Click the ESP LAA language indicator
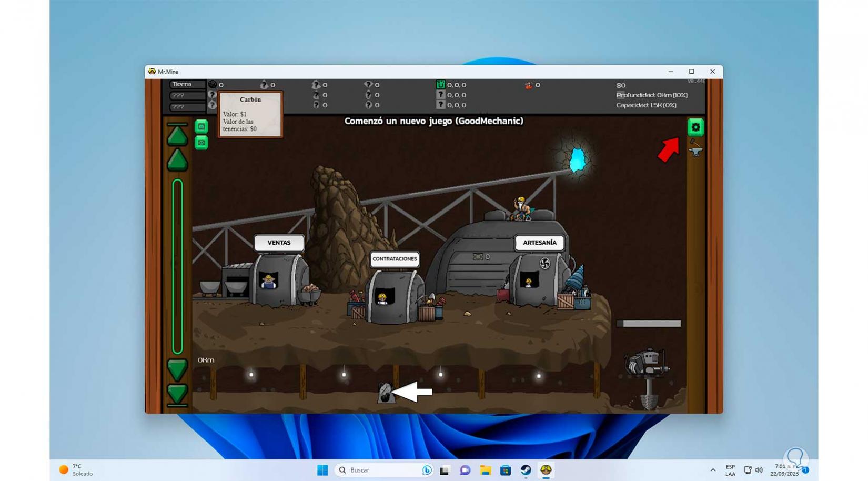 click(730, 470)
